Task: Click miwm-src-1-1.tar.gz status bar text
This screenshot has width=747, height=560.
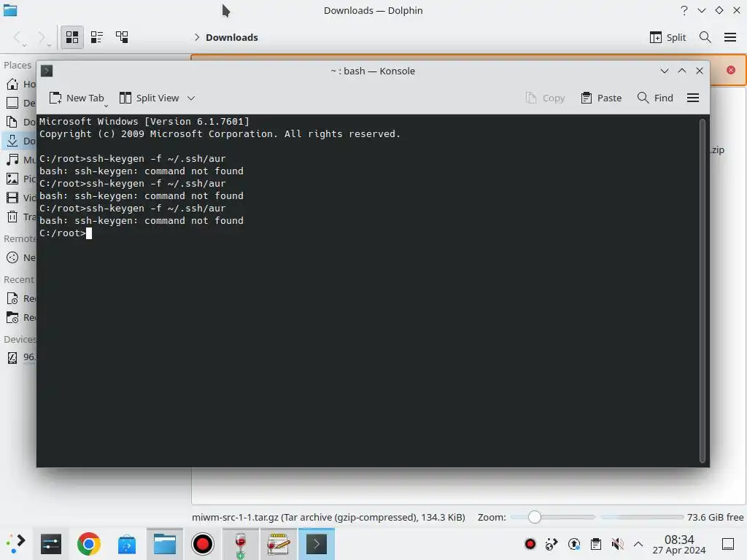Action: pyautogui.click(x=328, y=517)
